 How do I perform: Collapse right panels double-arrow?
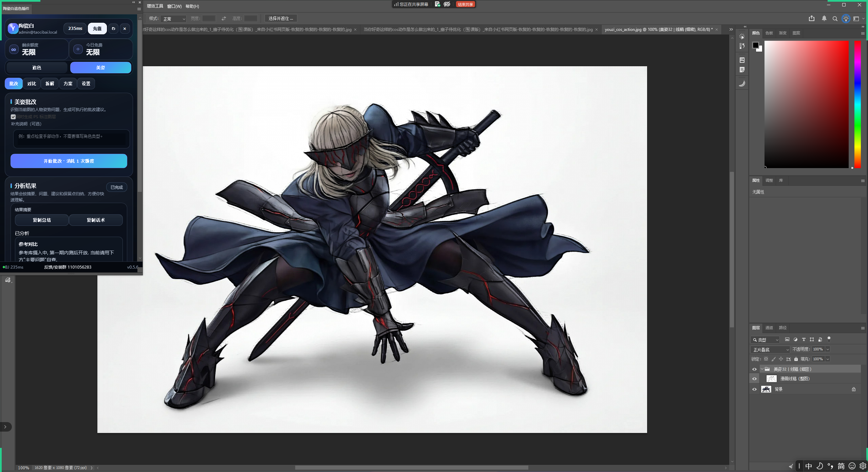tap(863, 26)
